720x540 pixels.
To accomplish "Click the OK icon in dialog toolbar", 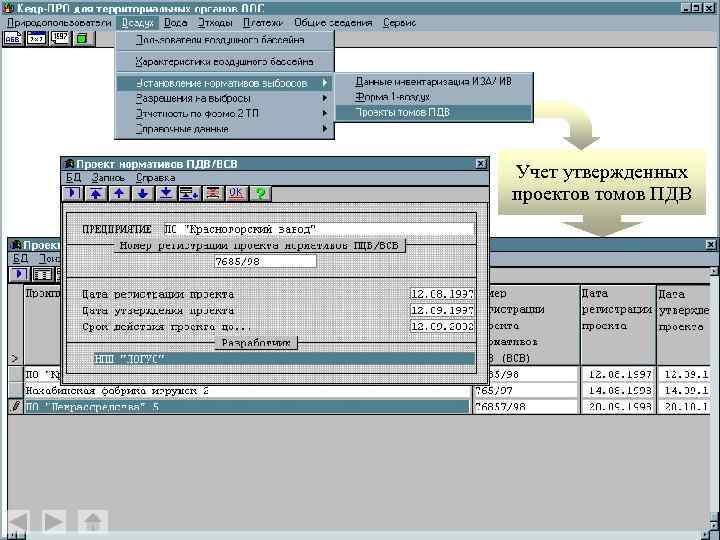I will click(x=236, y=193).
